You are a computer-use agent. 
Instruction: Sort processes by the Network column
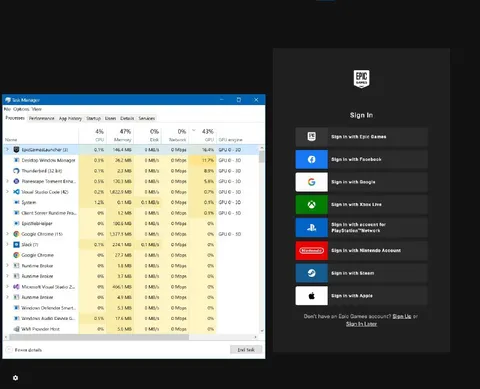click(174, 135)
